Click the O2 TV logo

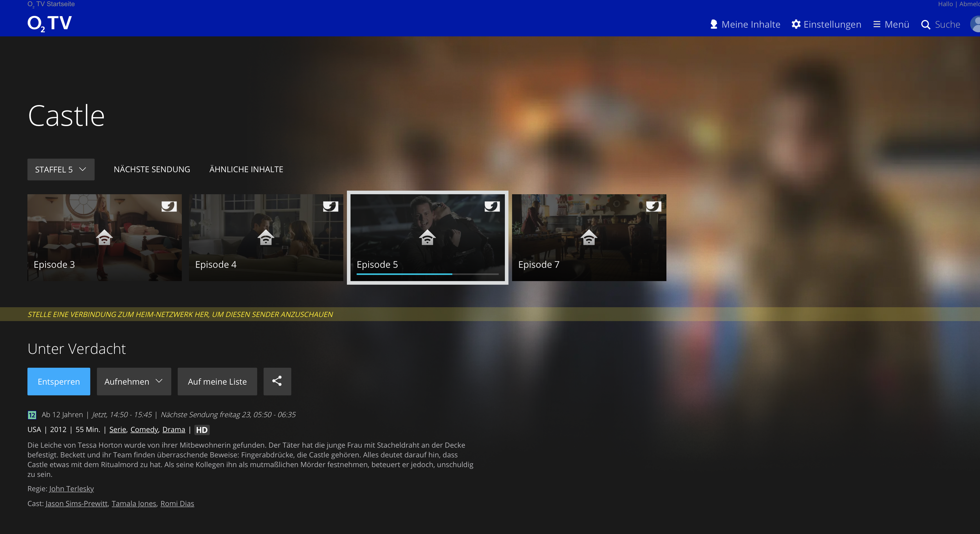click(x=49, y=24)
